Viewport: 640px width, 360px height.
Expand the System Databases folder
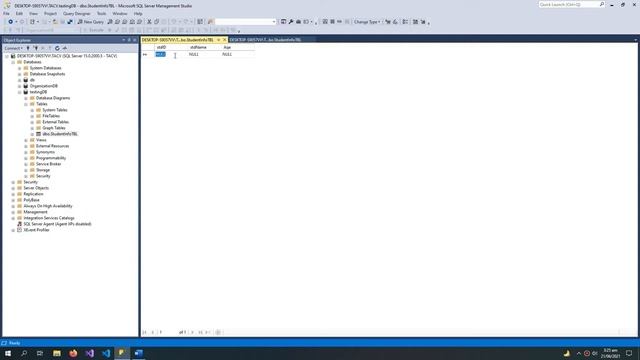point(19,68)
